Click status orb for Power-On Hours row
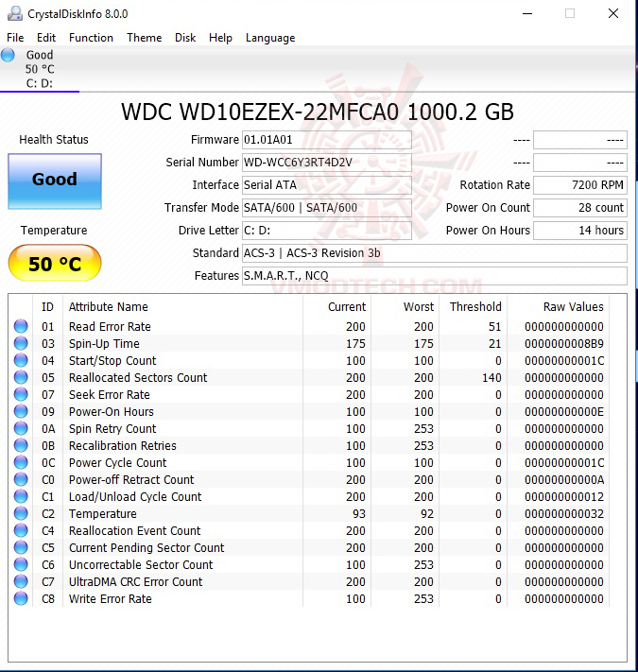 click(x=21, y=411)
